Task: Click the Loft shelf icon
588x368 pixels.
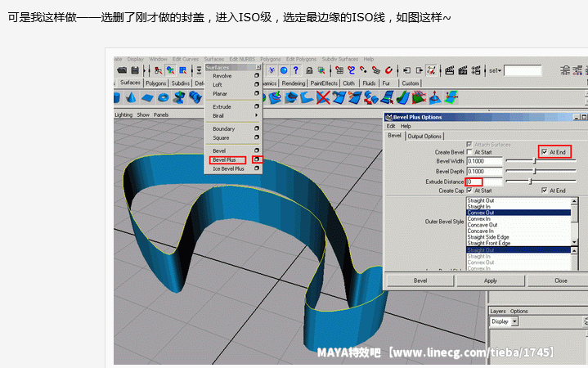Action: pos(195,98)
